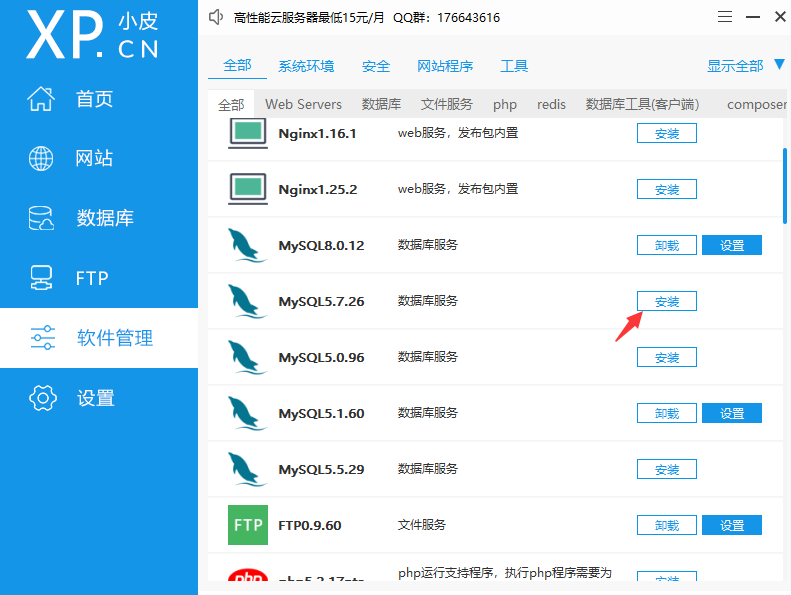Click the speaker announcement icon
Screen dimensions: 791x595
(x=216, y=17)
